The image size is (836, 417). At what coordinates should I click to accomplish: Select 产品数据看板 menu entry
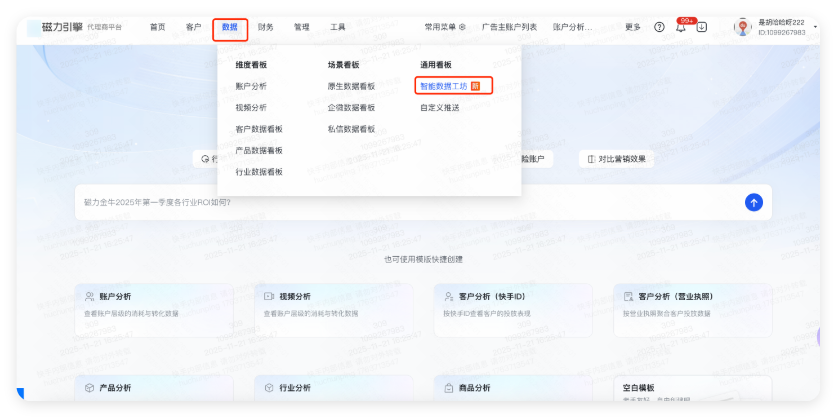point(259,150)
